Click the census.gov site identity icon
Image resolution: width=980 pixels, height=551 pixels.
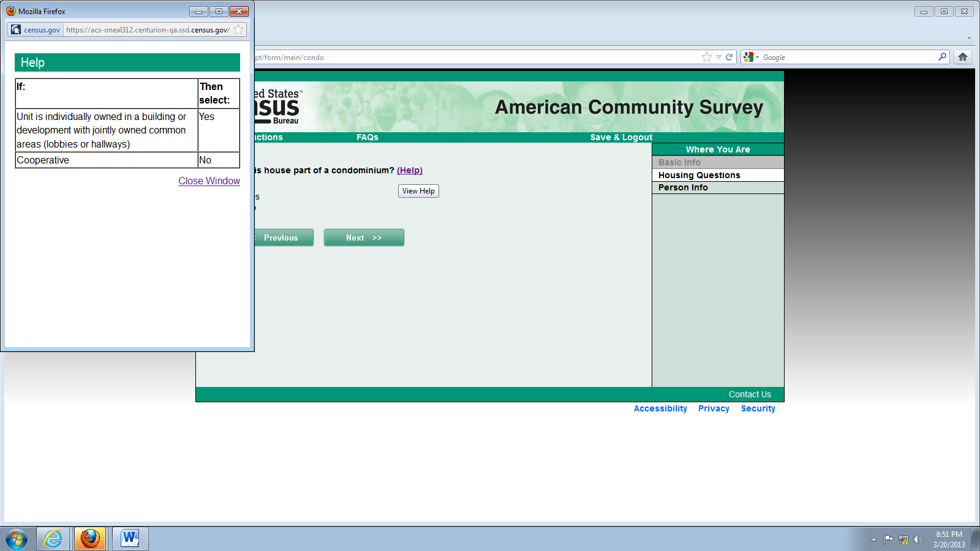point(16,29)
